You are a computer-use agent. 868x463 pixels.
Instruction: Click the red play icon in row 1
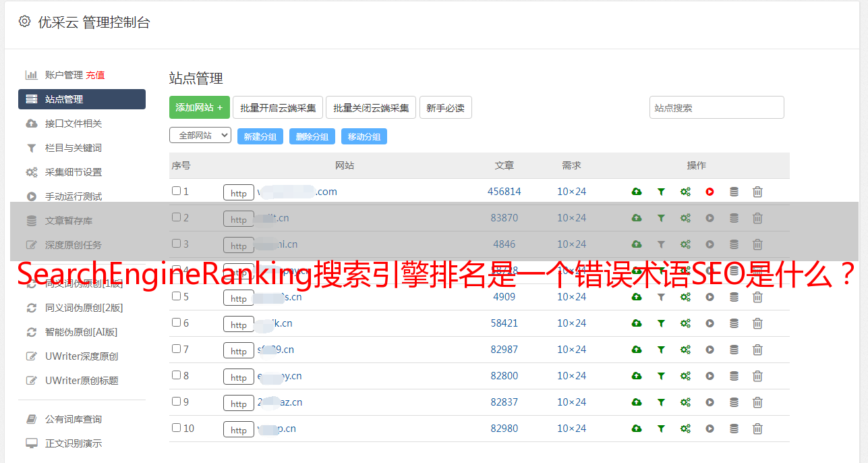click(x=710, y=192)
